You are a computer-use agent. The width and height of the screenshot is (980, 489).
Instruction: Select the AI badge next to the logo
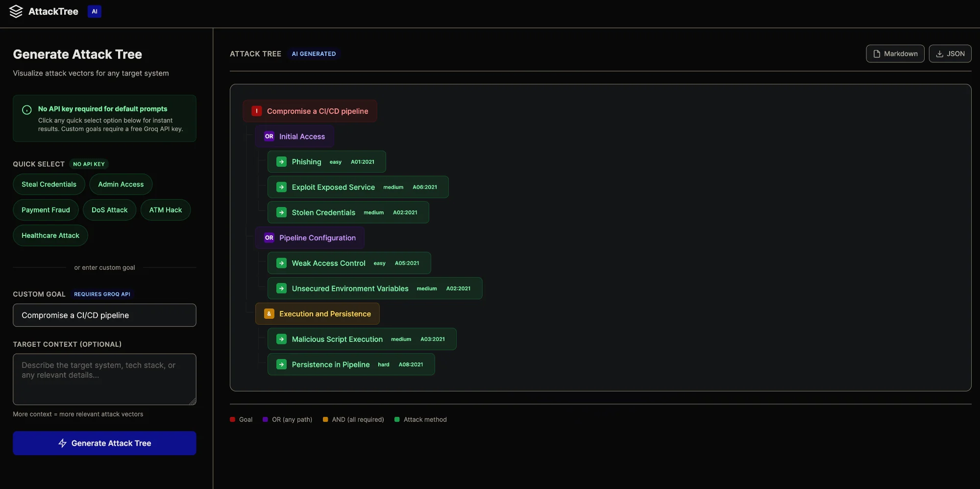pos(94,11)
